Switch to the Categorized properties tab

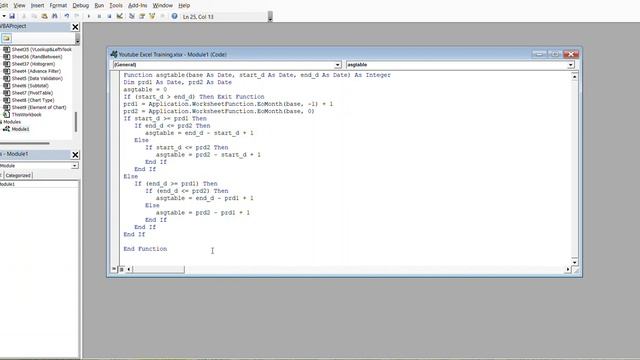coord(18,176)
